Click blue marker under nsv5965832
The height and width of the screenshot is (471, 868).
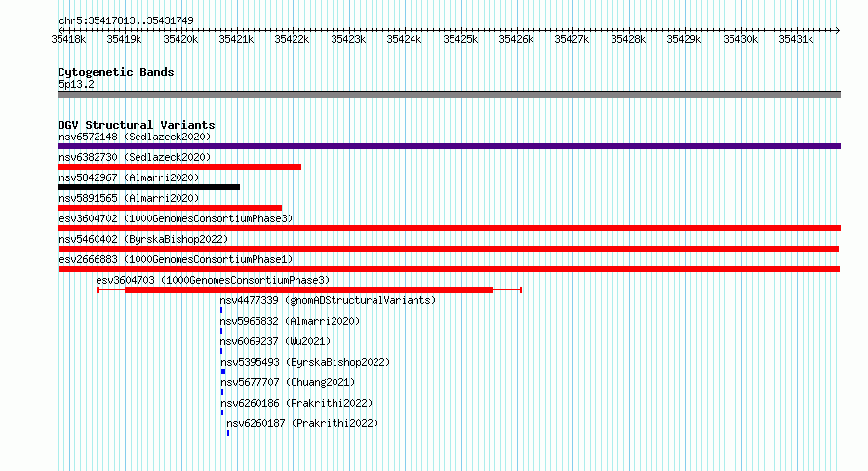tap(221, 331)
